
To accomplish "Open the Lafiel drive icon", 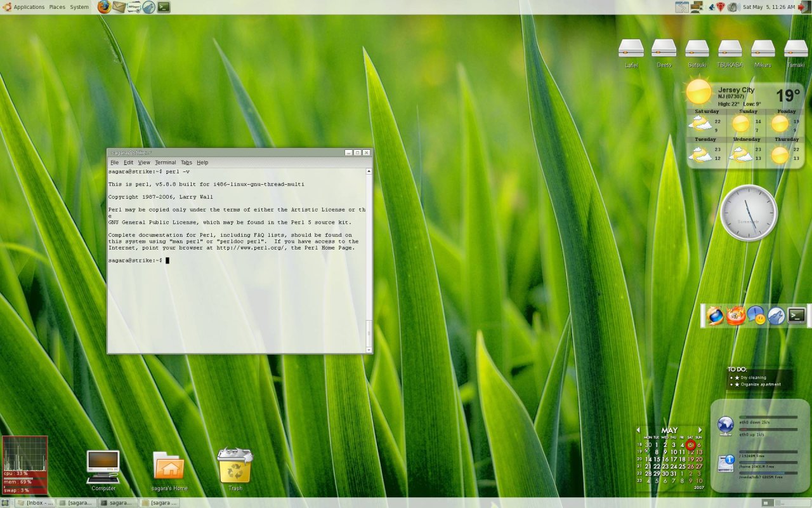I will coord(631,48).
